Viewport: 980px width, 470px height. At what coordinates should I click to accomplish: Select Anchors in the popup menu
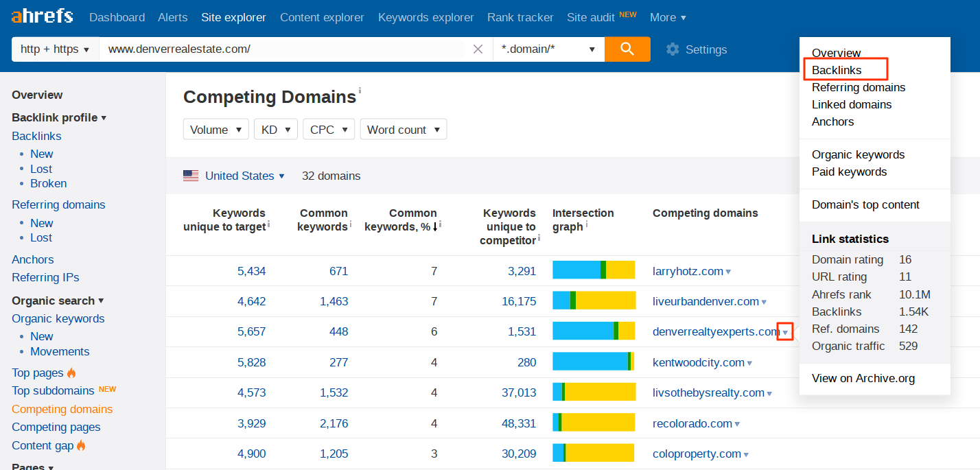(x=833, y=121)
